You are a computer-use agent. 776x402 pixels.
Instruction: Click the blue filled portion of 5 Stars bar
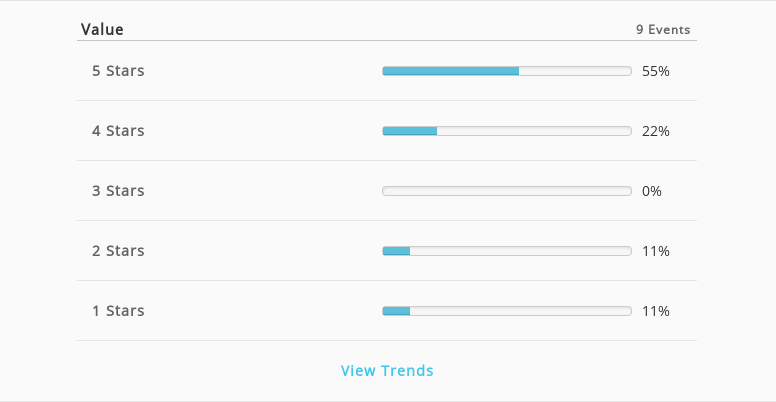[451, 71]
